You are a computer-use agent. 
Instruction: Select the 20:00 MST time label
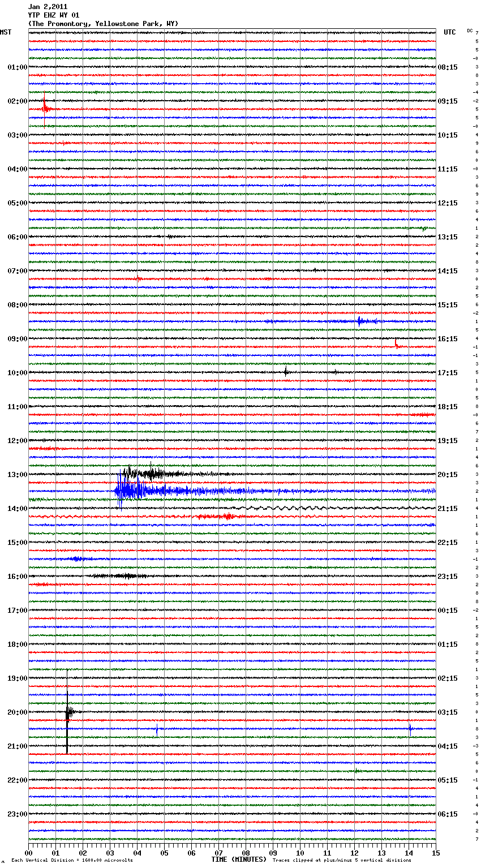coord(18,712)
